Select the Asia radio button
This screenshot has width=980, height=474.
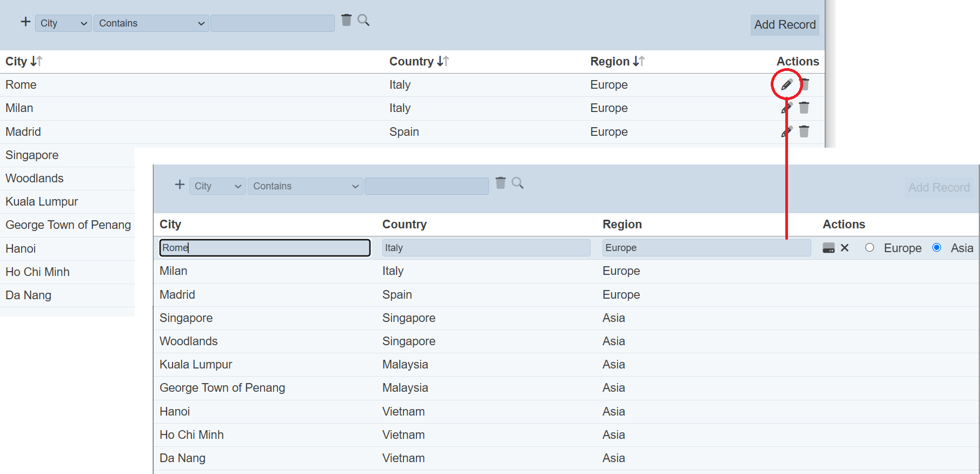point(937,248)
